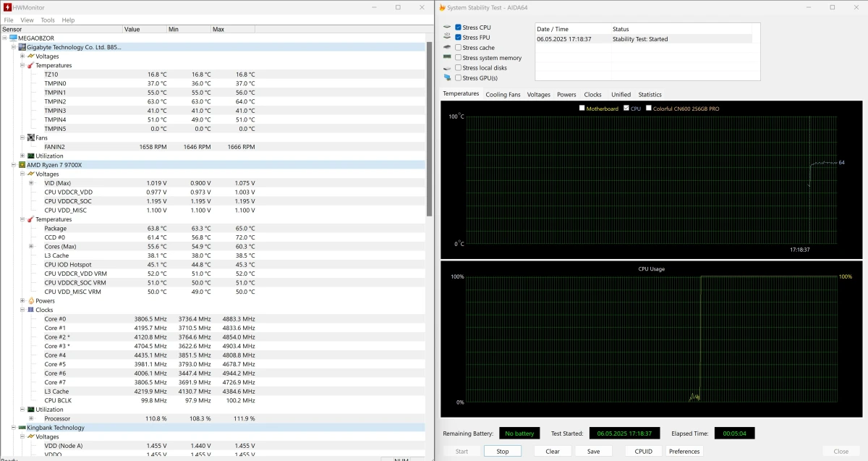Enable the Stress local disks checkbox
The width and height of the screenshot is (868, 461).
point(458,67)
